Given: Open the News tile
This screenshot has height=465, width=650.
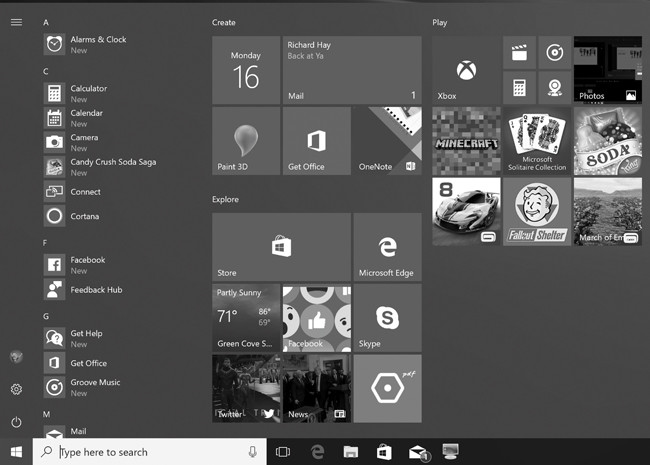Looking at the screenshot, I should (x=317, y=389).
